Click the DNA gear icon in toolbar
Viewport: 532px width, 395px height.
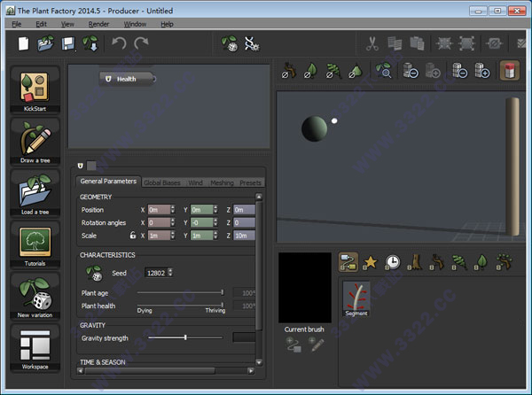pos(252,43)
